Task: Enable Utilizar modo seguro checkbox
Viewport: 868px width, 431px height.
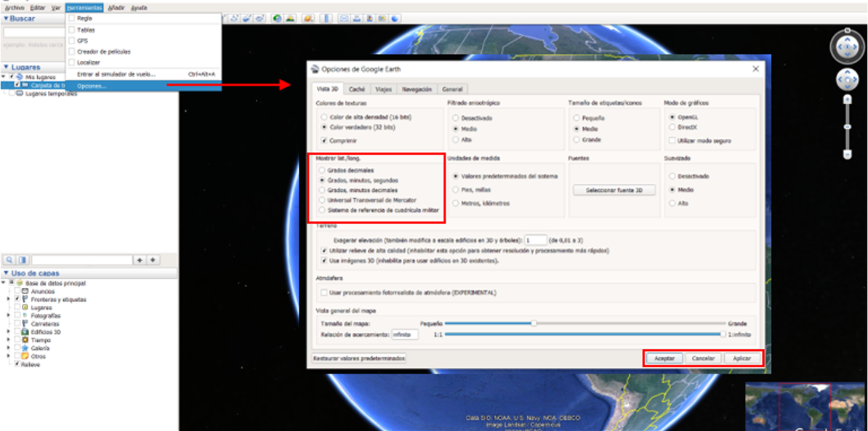Action: click(x=672, y=140)
